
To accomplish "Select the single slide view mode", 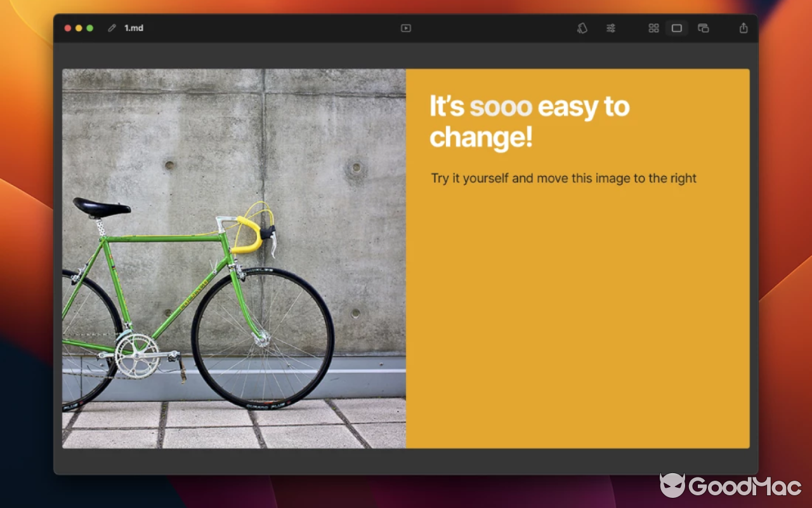I will coord(677,28).
